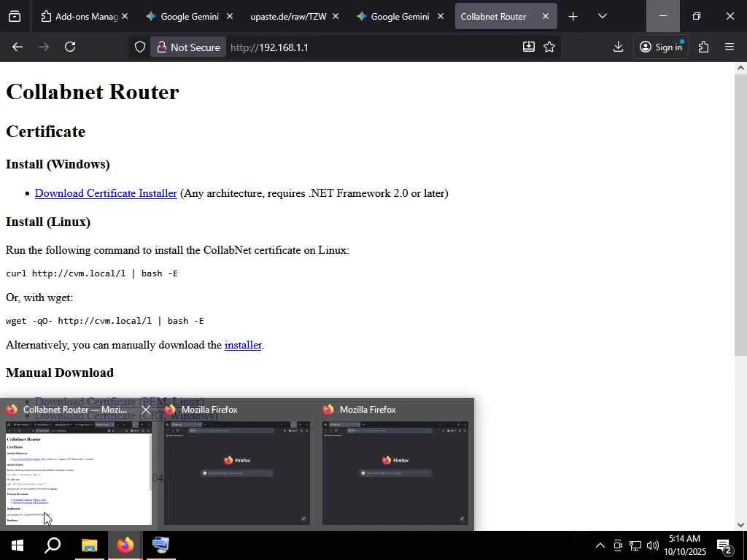
Task: Open the tracking protection shield icon
Action: tap(139, 47)
